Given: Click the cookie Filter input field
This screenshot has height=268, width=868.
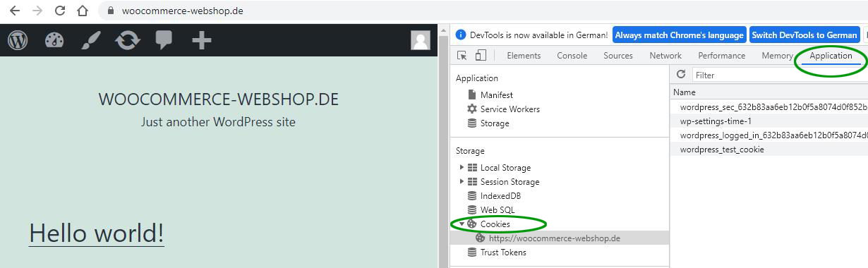Looking at the screenshot, I should click(x=780, y=75).
